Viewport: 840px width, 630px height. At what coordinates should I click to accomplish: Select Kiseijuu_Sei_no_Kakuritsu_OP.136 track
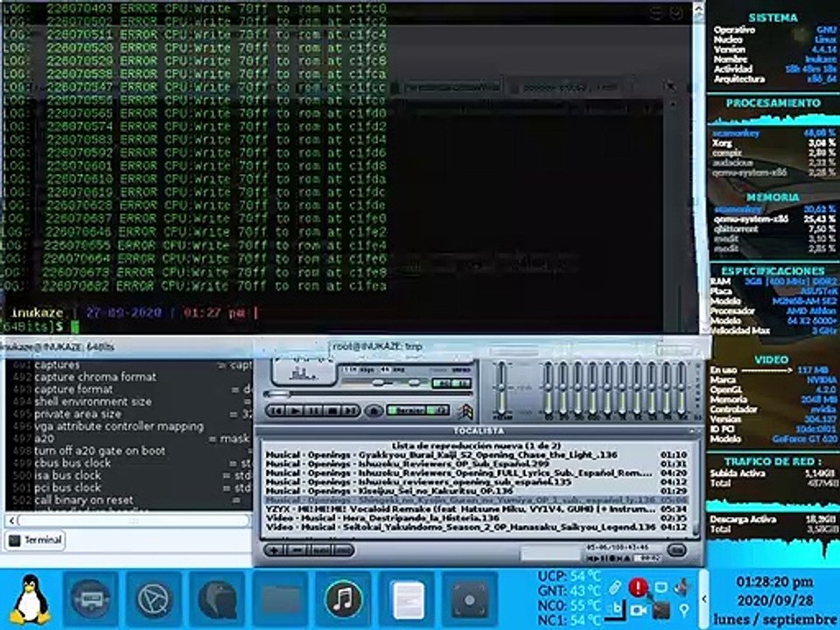tap(476, 491)
